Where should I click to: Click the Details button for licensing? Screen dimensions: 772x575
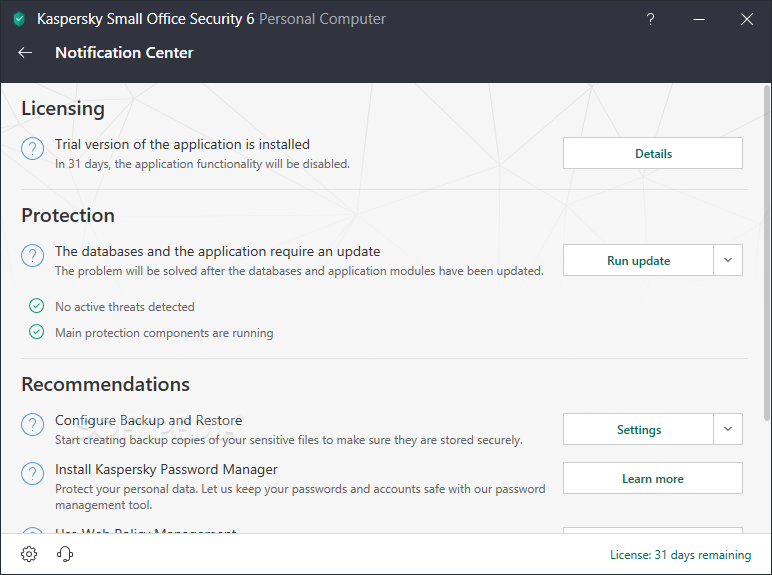click(x=653, y=153)
